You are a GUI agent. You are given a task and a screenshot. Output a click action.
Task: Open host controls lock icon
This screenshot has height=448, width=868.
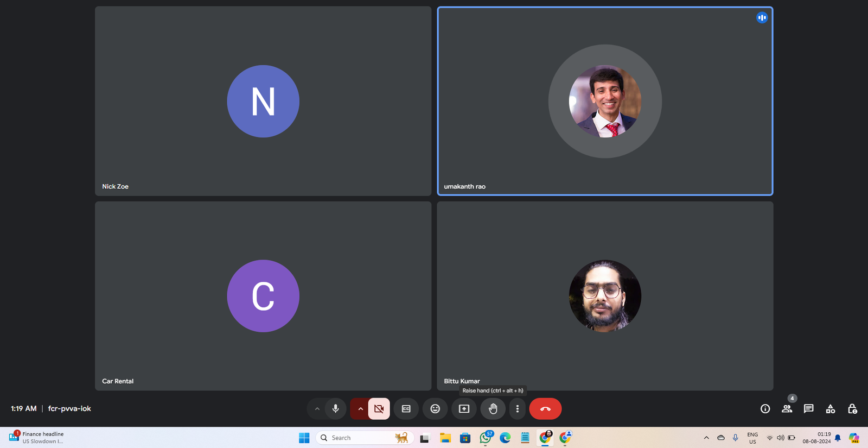coord(852,409)
